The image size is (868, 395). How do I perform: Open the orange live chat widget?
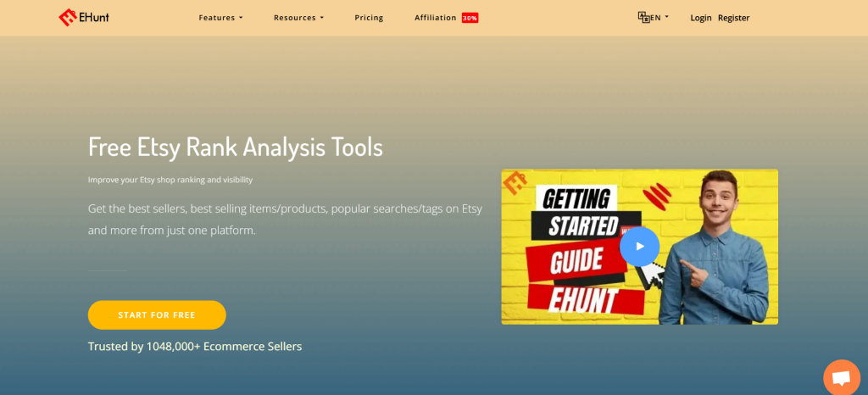(841, 377)
